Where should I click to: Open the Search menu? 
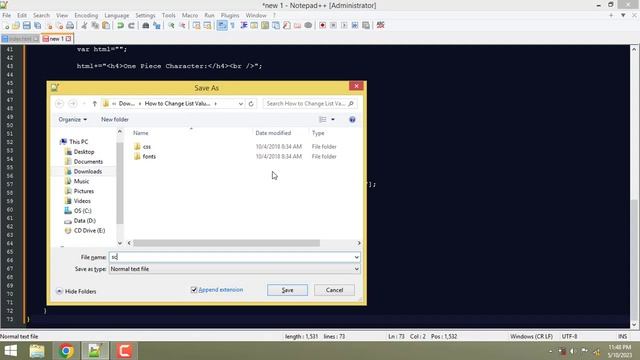pos(41,16)
